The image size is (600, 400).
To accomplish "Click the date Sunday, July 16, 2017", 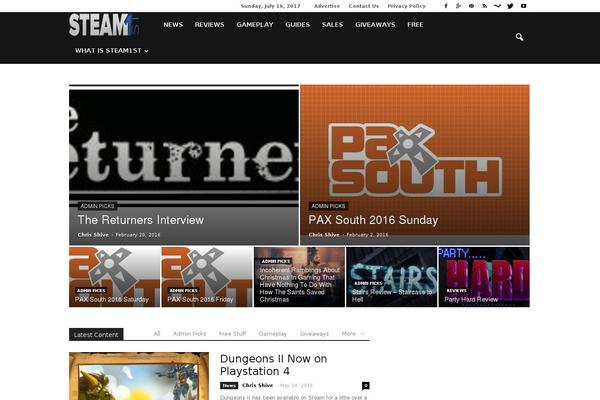I will click(x=271, y=6).
